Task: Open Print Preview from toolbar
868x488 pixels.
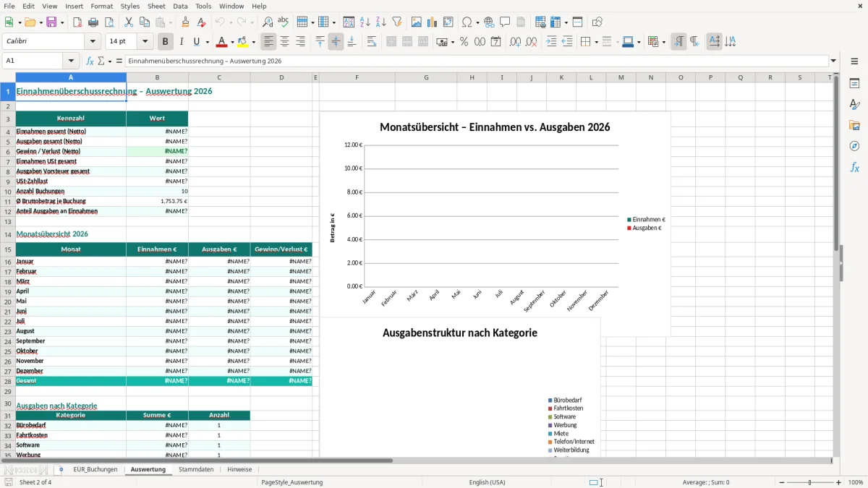Action: tap(109, 22)
